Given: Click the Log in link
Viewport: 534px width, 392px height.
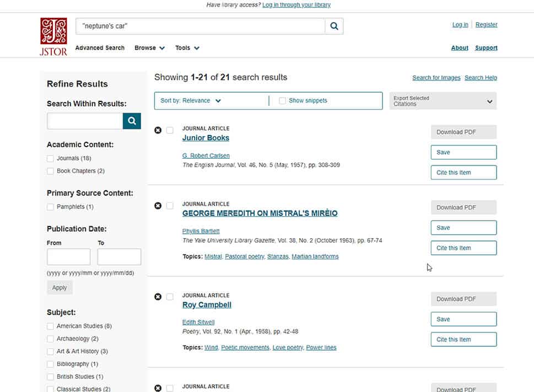Looking at the screenshot, I should (460, 24).
